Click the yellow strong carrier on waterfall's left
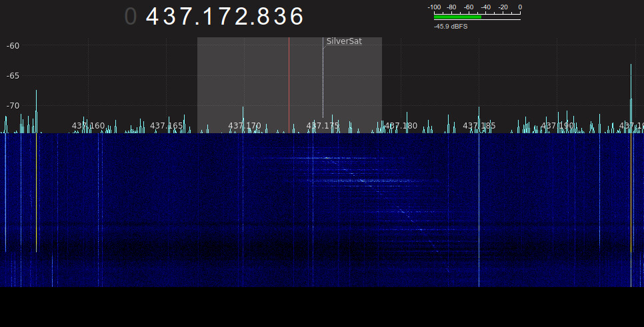Image resolution: width=644 pixels, height=327 pixels. tap(37, 193)
